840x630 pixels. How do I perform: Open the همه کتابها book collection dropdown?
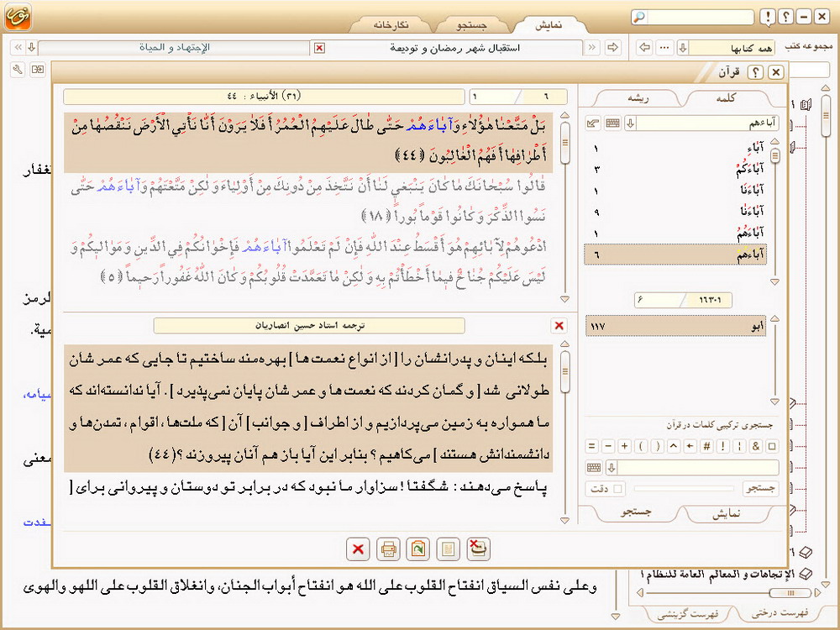click(x=683, y=48)
